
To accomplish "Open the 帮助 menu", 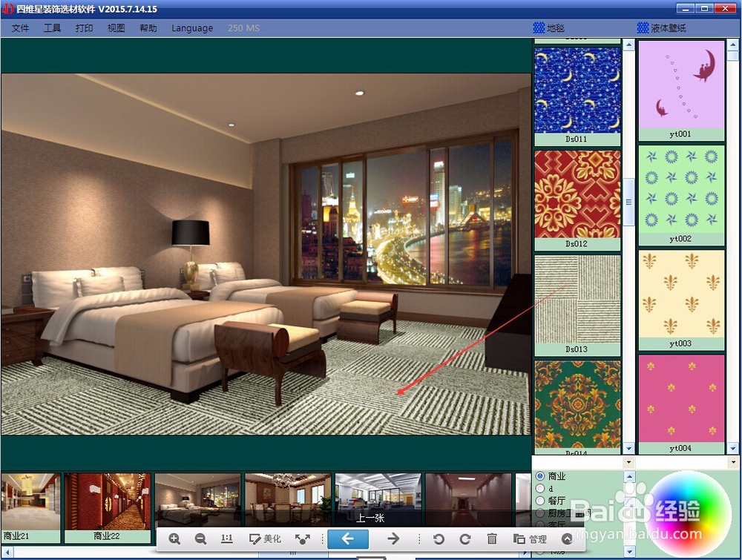I will coord(148,28).
